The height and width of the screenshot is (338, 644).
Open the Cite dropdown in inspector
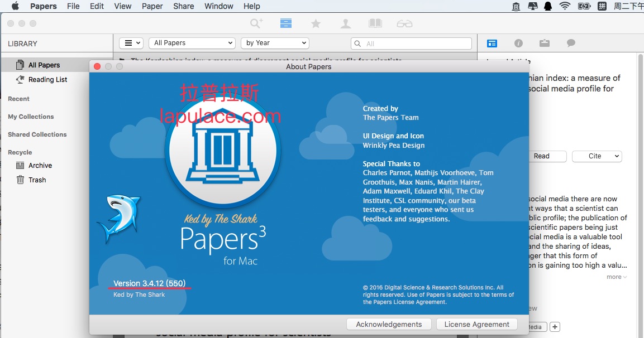(x=597, y=156)
